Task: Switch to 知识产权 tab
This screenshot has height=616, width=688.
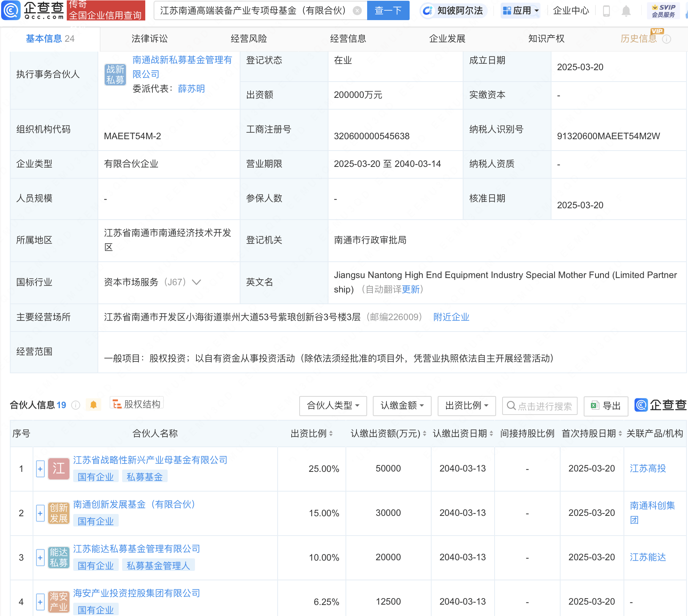Action: click(547, 39)
